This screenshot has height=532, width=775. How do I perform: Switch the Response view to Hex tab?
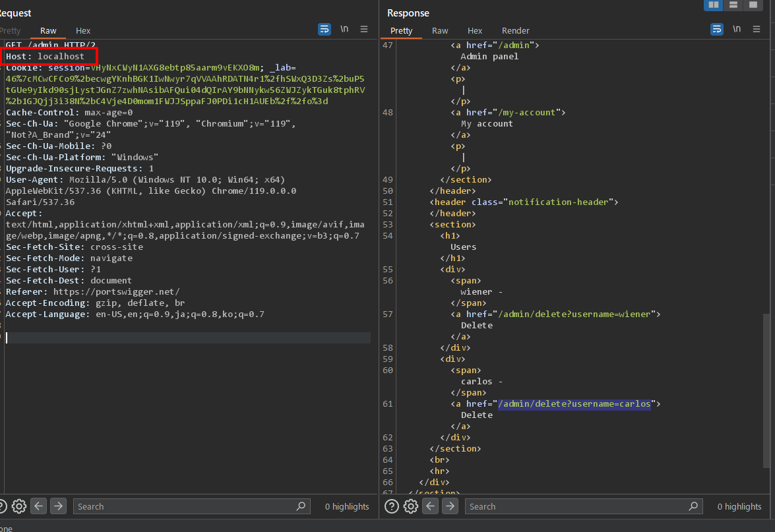(x=474, y=30)
